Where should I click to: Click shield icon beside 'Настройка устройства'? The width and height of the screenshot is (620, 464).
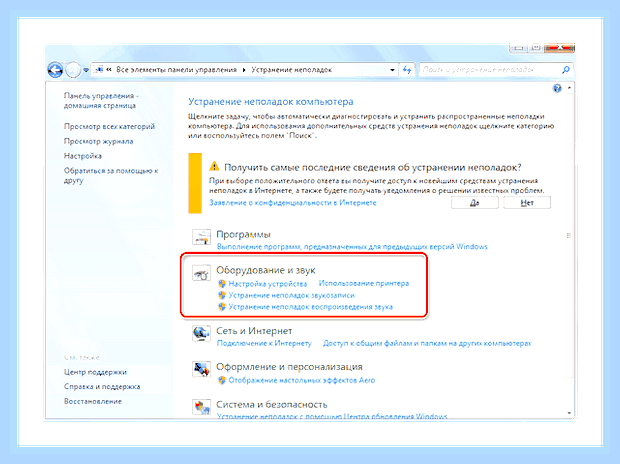tap(222, 284)
